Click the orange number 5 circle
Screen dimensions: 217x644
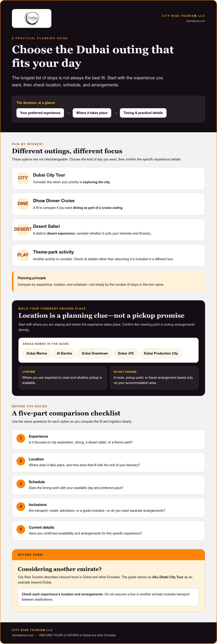coord(21,529)
